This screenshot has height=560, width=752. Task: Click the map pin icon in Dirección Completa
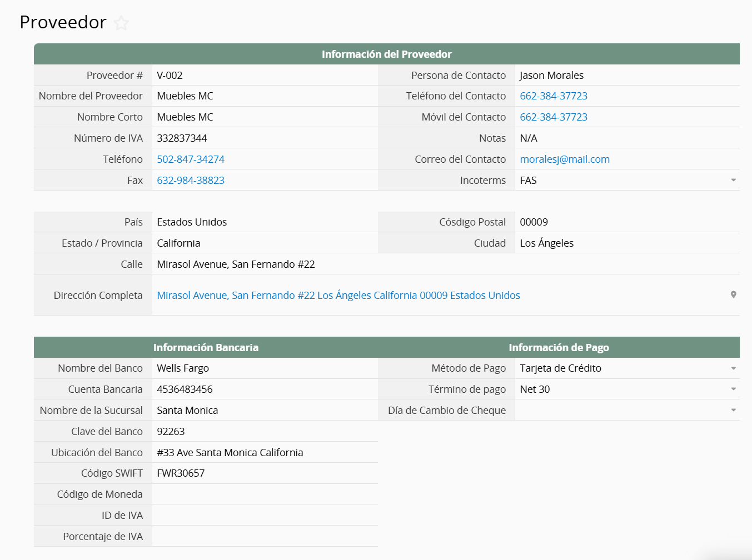click(733, 295)
